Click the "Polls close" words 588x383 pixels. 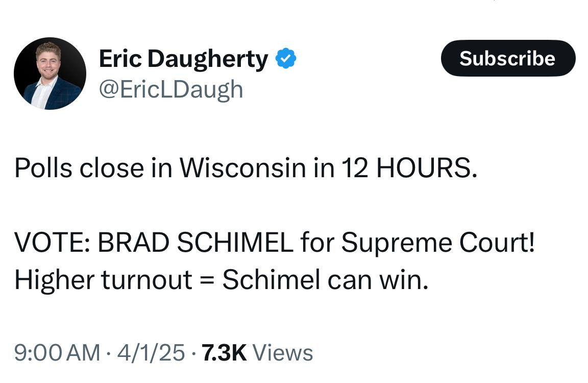pyautogui.click(x=79, y=169)
